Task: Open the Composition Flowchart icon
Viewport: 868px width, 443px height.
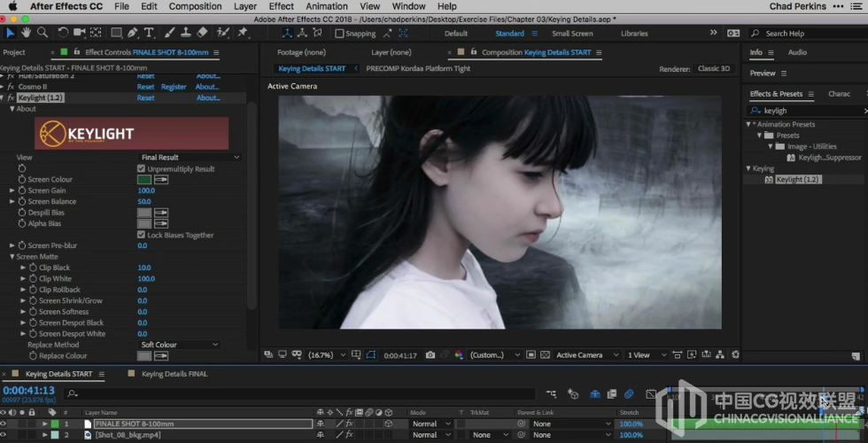Action: click(x=720, y=355)
